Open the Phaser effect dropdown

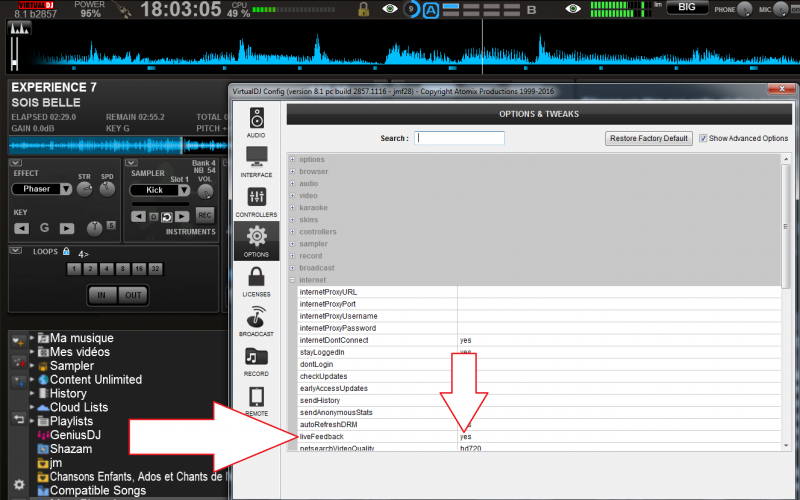click(66, 189)
